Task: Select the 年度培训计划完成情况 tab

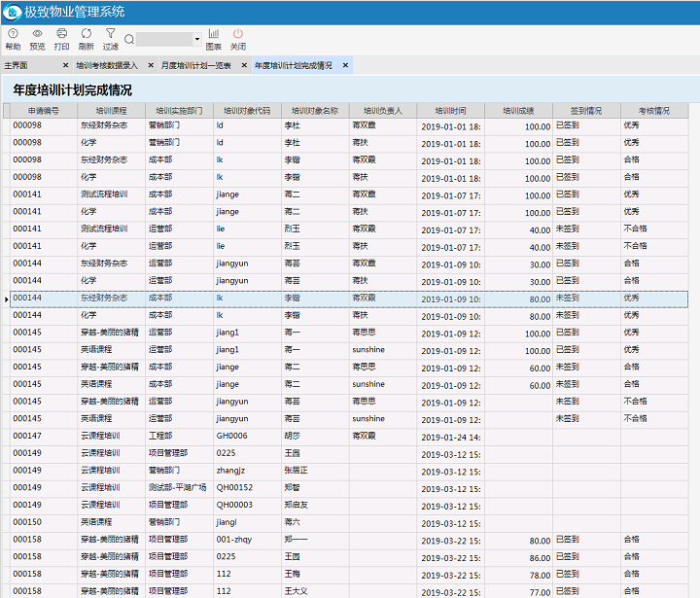Action: [294, 66]
